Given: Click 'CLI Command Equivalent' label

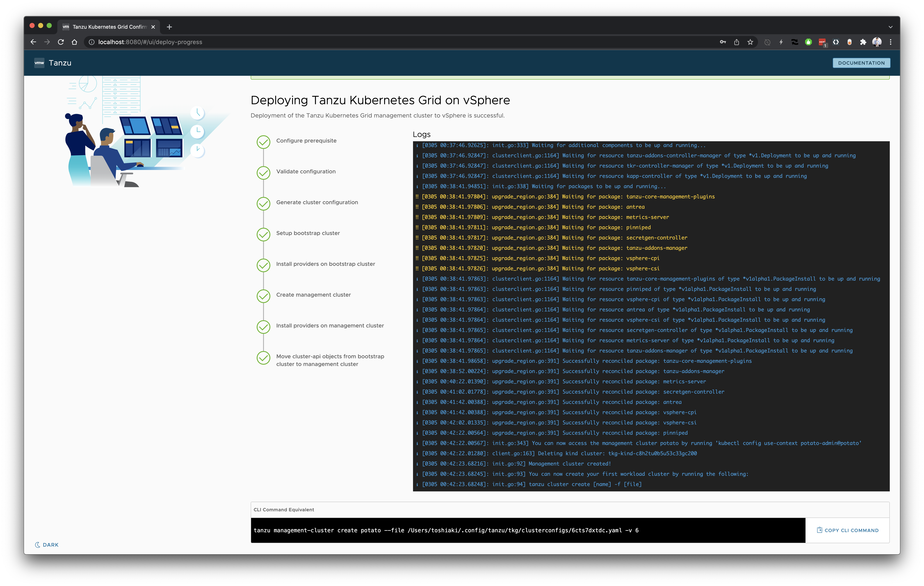Looking at the screenshot, I should tap(284, 510).
